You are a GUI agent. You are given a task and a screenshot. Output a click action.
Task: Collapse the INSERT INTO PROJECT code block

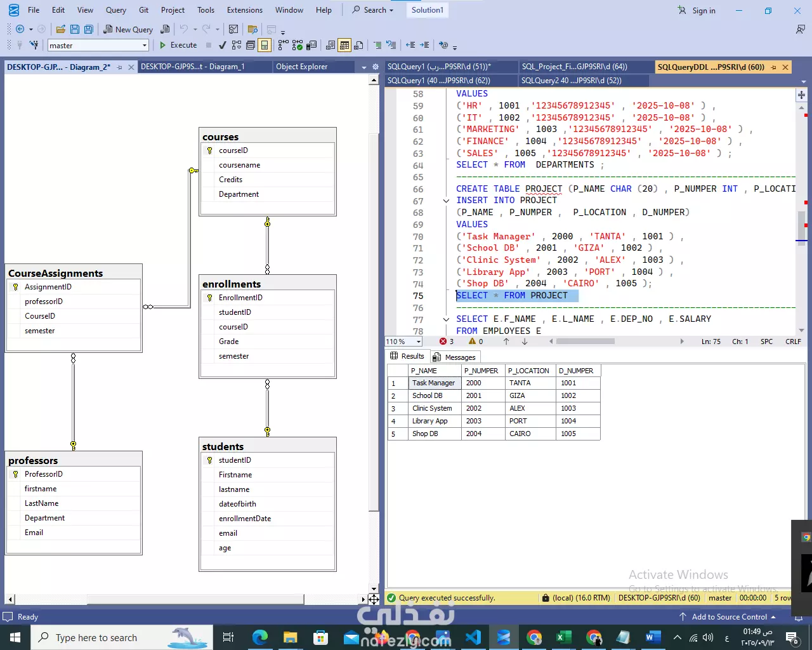point(446,201)
